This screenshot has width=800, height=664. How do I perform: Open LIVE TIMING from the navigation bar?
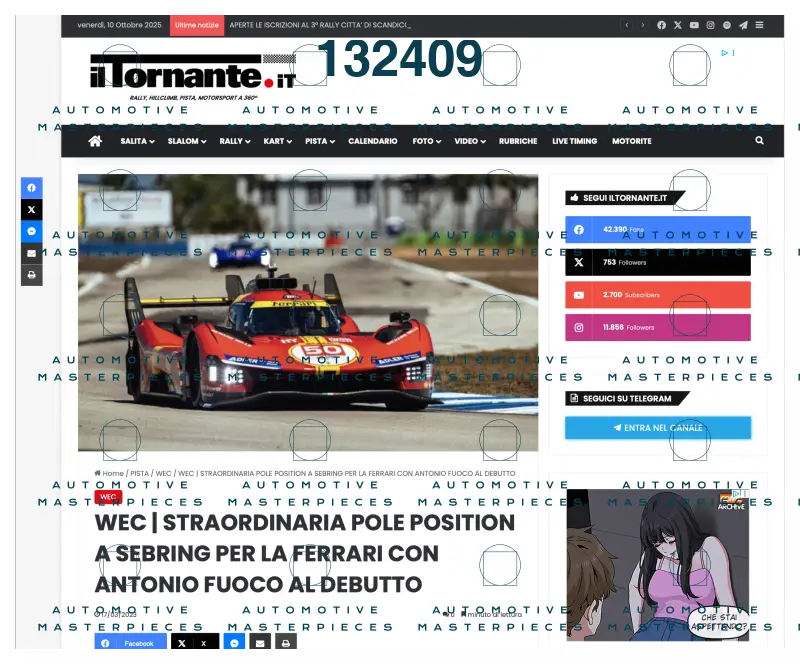coord(574,141)
